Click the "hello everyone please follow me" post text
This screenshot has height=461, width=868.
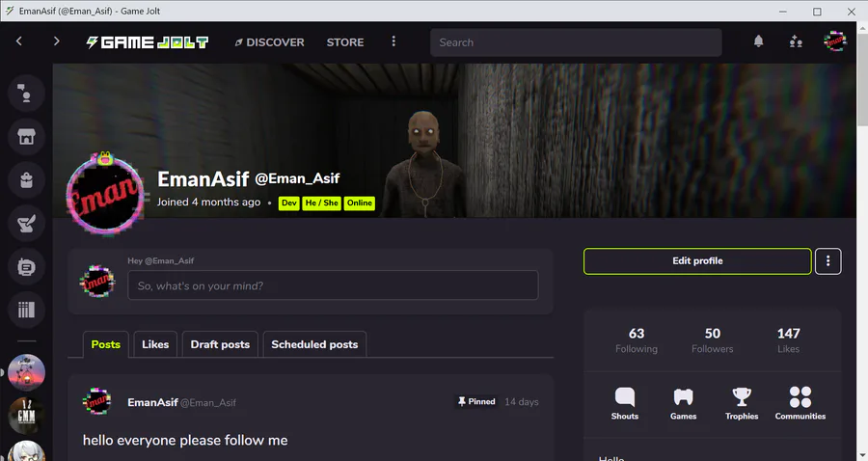point(185,440)
